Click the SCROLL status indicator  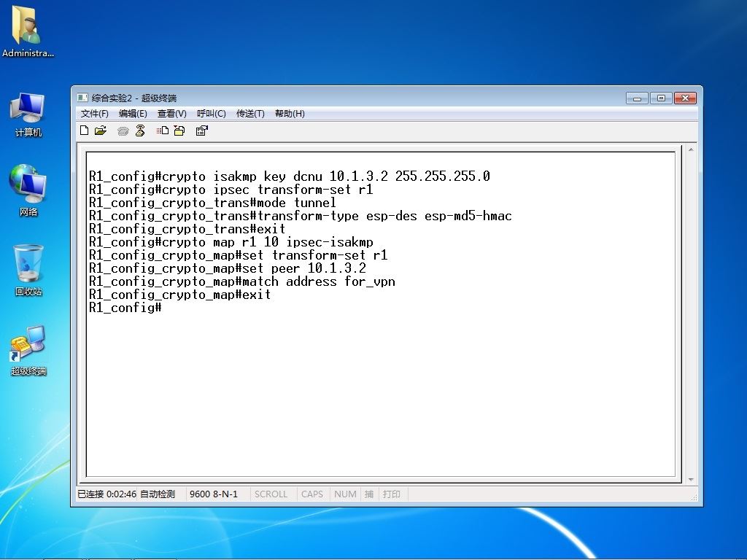[271, 494]
